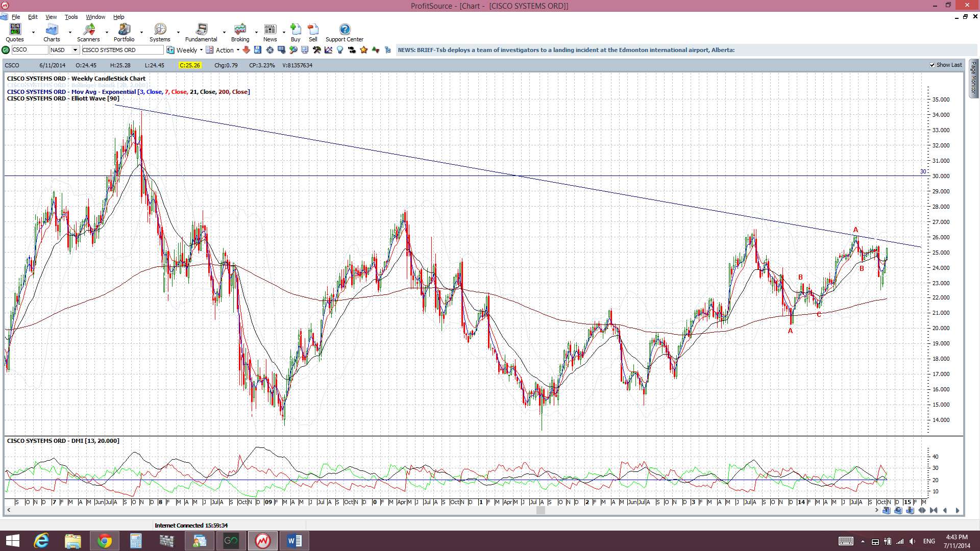The width and height of the screenshot is (980, 551).
Task: Click the CISCO SYSTEMS ORD name field
Action: 122,50
